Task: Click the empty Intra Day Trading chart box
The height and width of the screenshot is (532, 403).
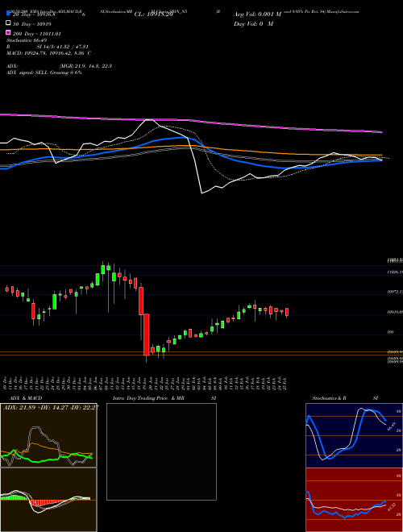Action: (161, 451)
